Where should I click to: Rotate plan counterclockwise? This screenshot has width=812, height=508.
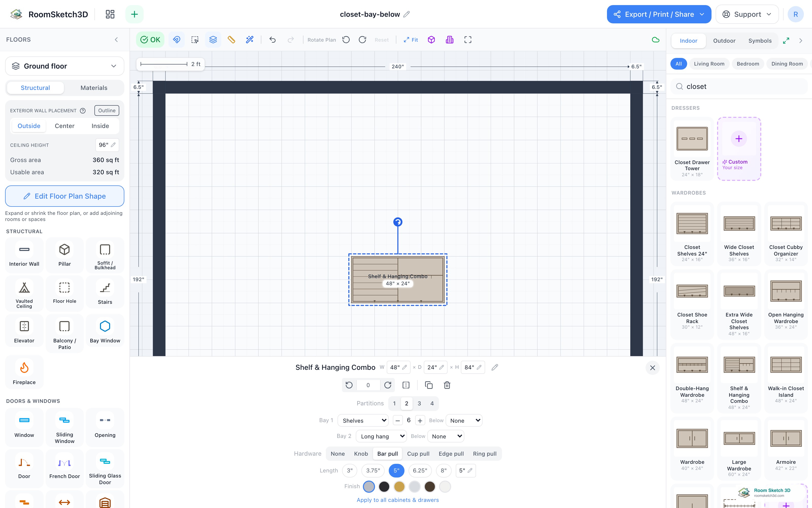(x=346, y=40)
